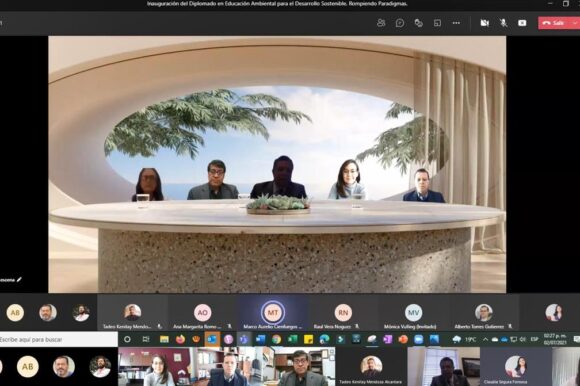Open the more actions ellipsis menu

(456, 23)
